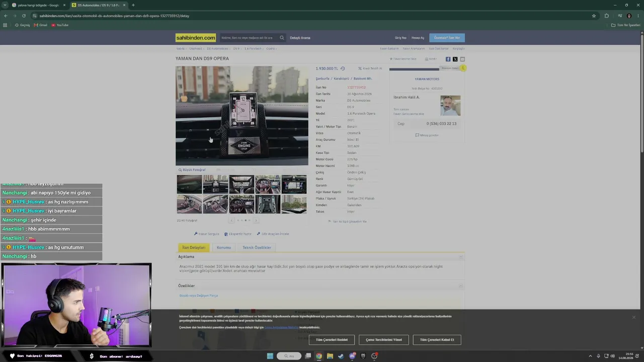Open Gmail bookmark
This screenshot has width=644, height=362.
(x=40, y=25)
